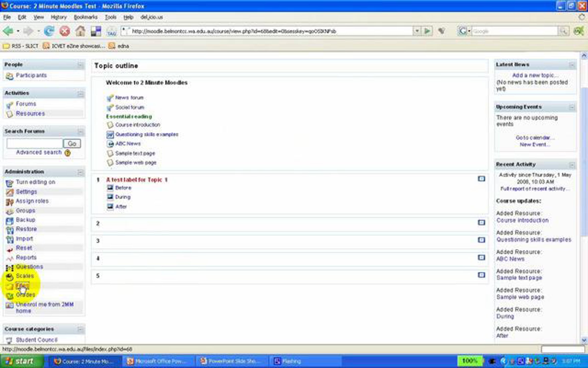Screen dimensions: 588x368
Task: Click the TAG toolbar icon
Action: tap(111, 32)
